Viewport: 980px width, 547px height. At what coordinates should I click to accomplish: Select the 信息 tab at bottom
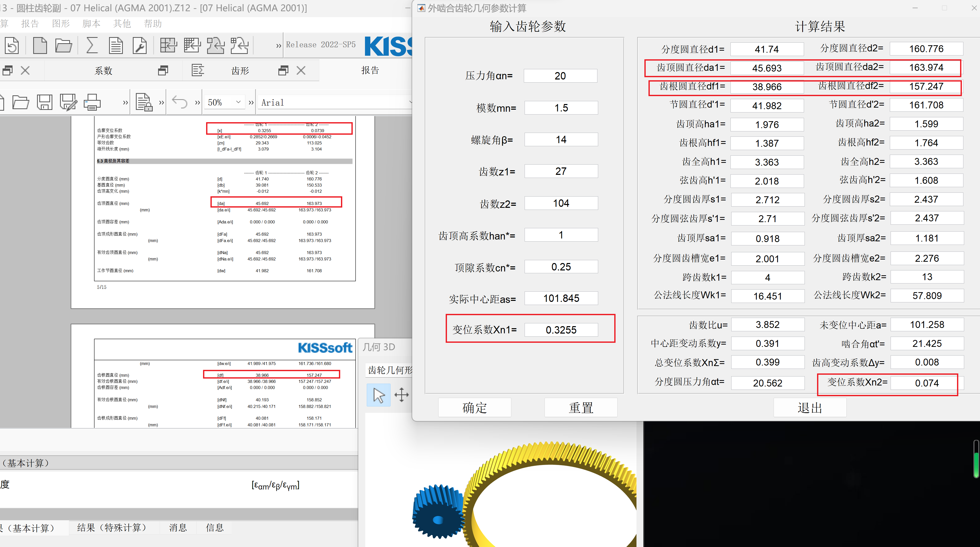pyautogui.click(x=215, y=528)
